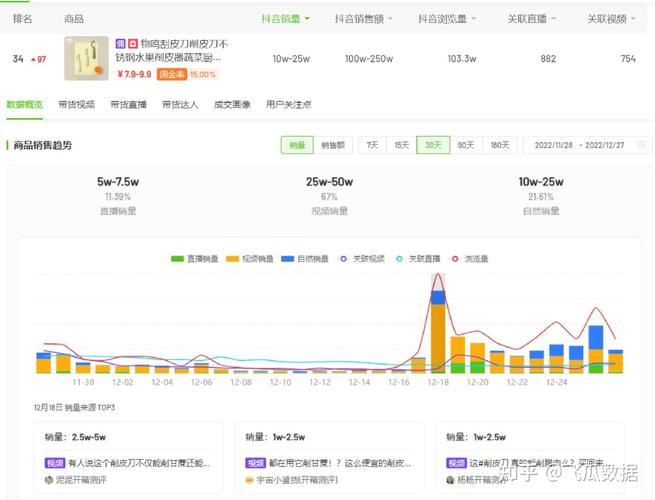Click the purple 视频 tag in 泥泥开箱测评 card
Viewport: 655px width, 500px height.
pyautogui.click(x=55, y=463)
